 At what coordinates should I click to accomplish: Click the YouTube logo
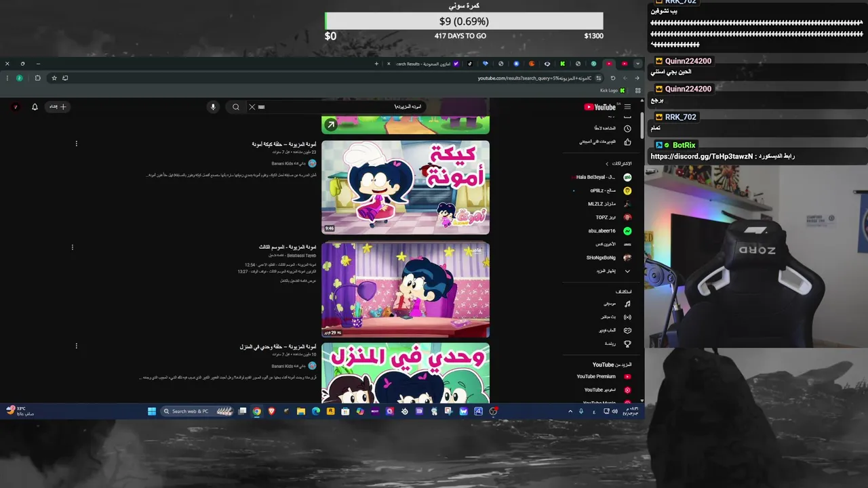tap(600, 107)
